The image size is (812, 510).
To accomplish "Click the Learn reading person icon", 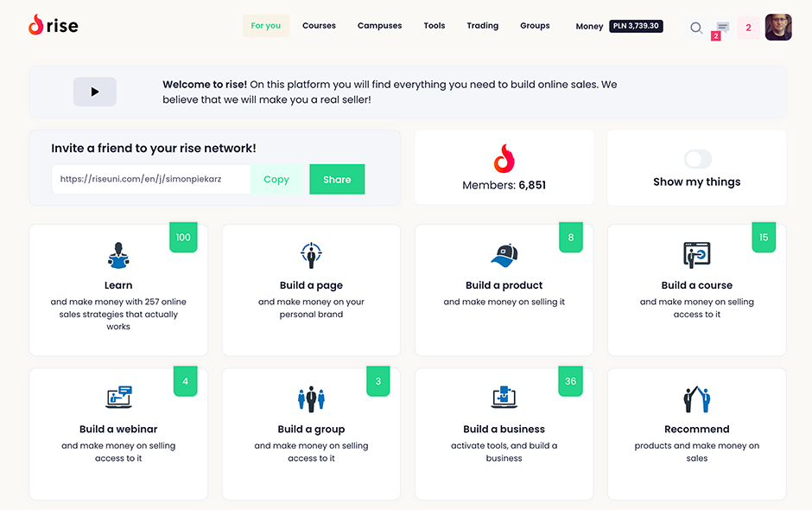I will point(118,255).
